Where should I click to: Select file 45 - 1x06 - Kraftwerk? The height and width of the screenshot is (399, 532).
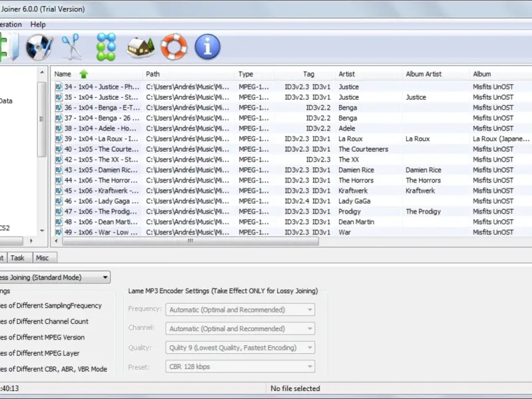[x=102, y=191]
